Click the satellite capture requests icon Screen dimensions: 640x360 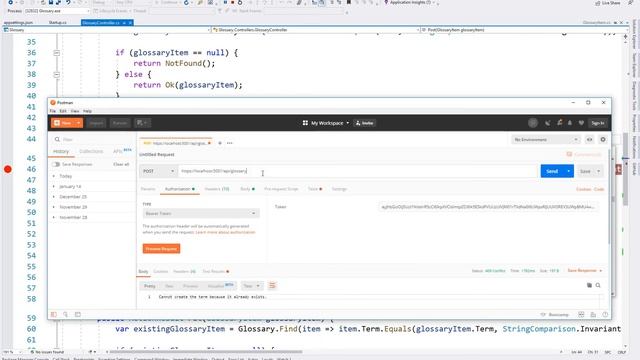coord(548,123)
